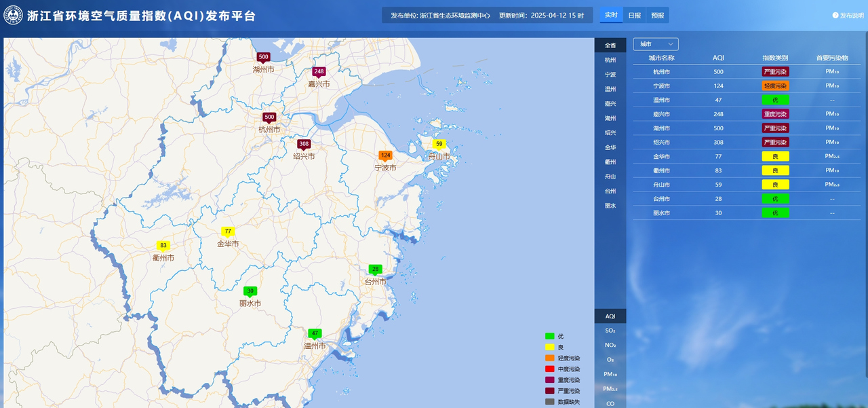The image size is (868, 408).
Task: Select the Jiaxing 248 AQI marker
Action: 319,72
